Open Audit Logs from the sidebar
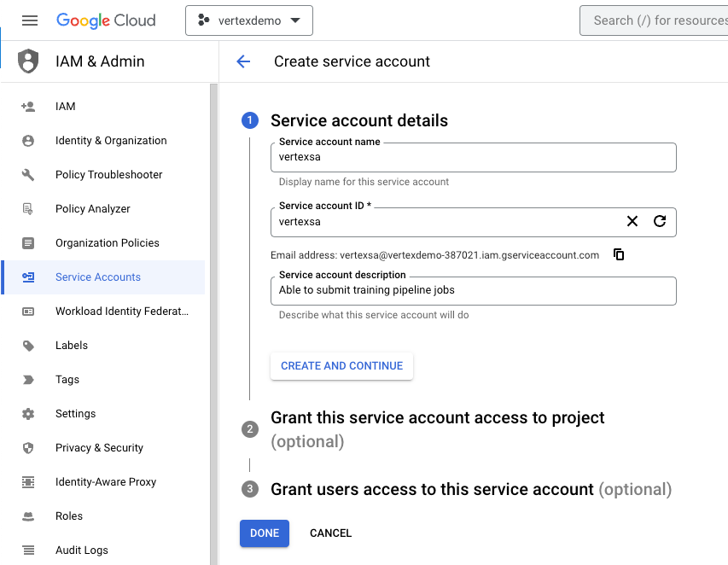Image resolution: width=728 pixels, height=565 pixels. (x=82, y=550)
